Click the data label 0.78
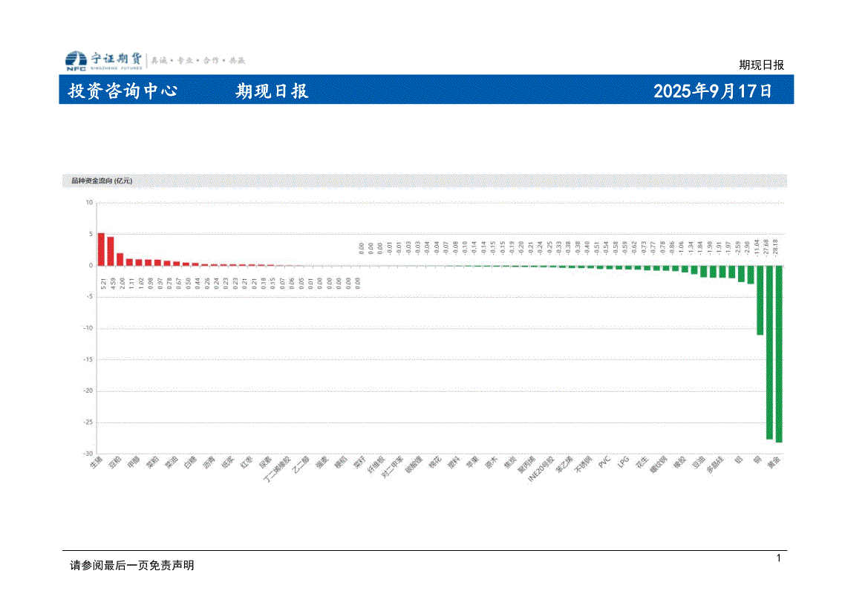The image size is (868, 614). 169,284
